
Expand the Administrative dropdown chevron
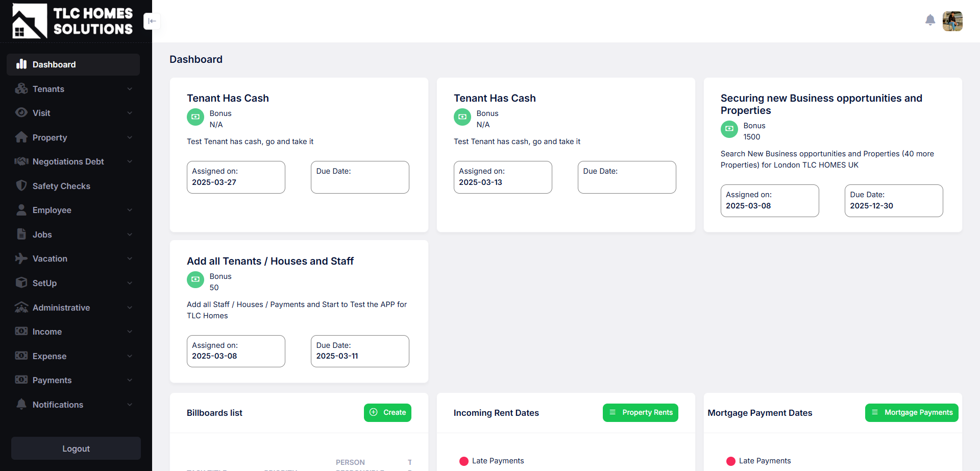(130, 307)
